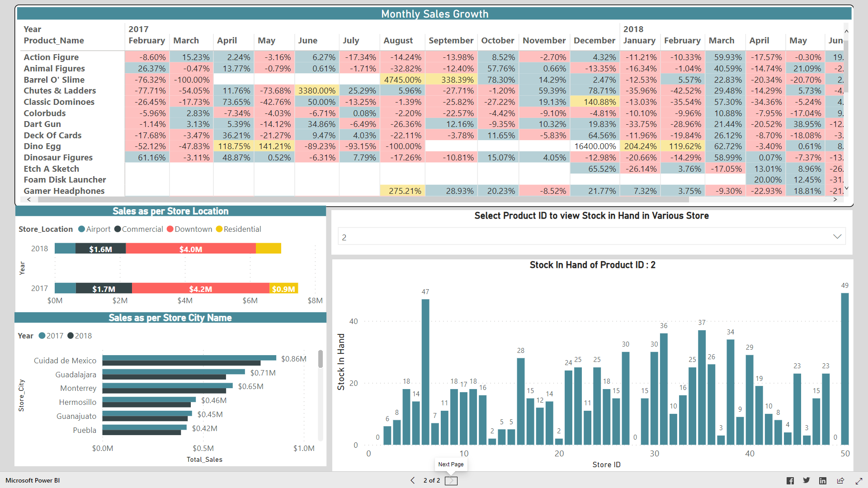Select the Monthly Sales Growth title

(434, 14)
